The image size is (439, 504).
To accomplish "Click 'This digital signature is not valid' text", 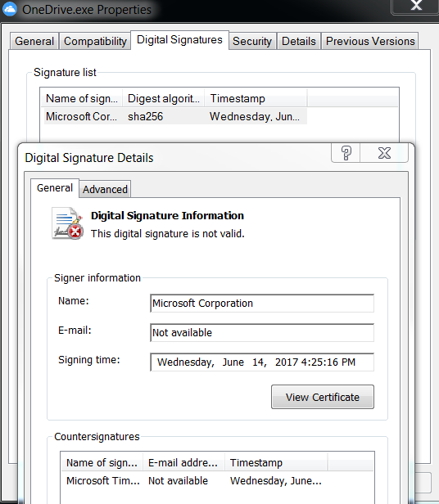I will (168, 234).
